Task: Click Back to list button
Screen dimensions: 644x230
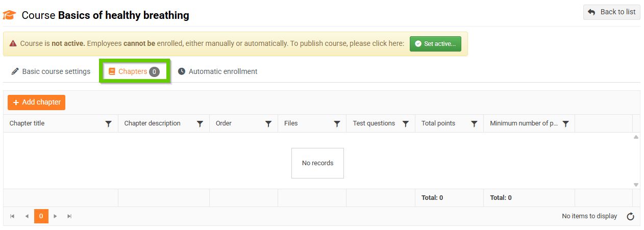Action: click(x=611, y=12)
